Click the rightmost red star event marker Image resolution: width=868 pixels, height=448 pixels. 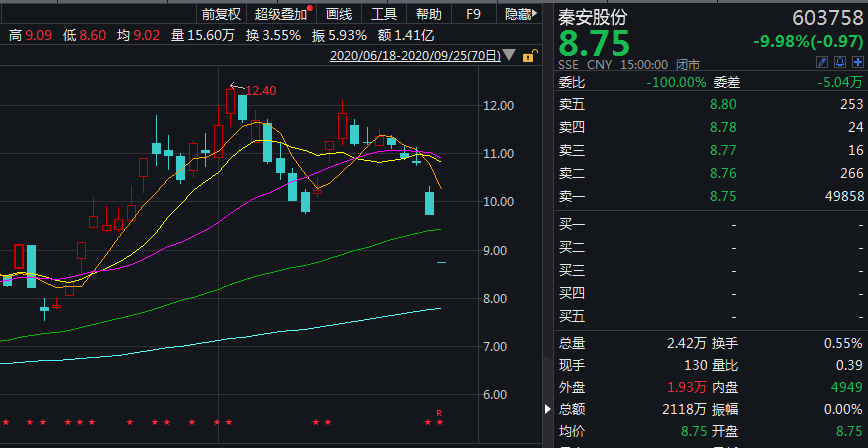tap(440, 423)
